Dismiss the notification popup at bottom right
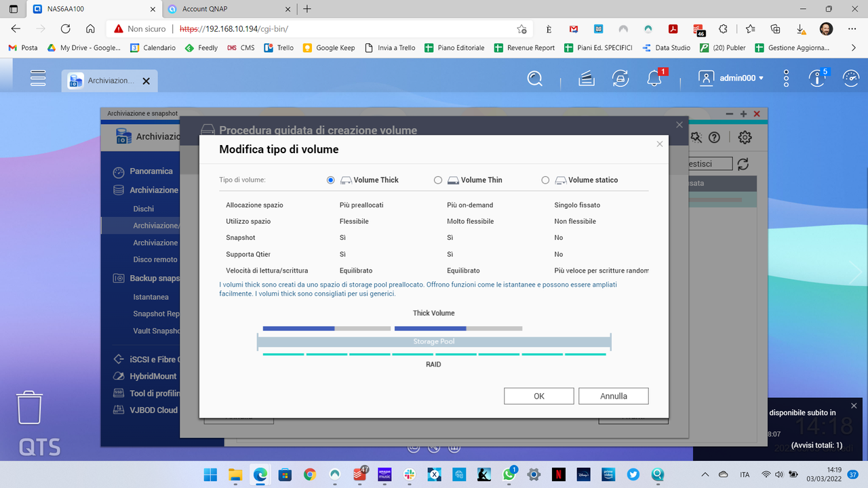The width and height of the screenshot is (868, 488). pos(854,405)
